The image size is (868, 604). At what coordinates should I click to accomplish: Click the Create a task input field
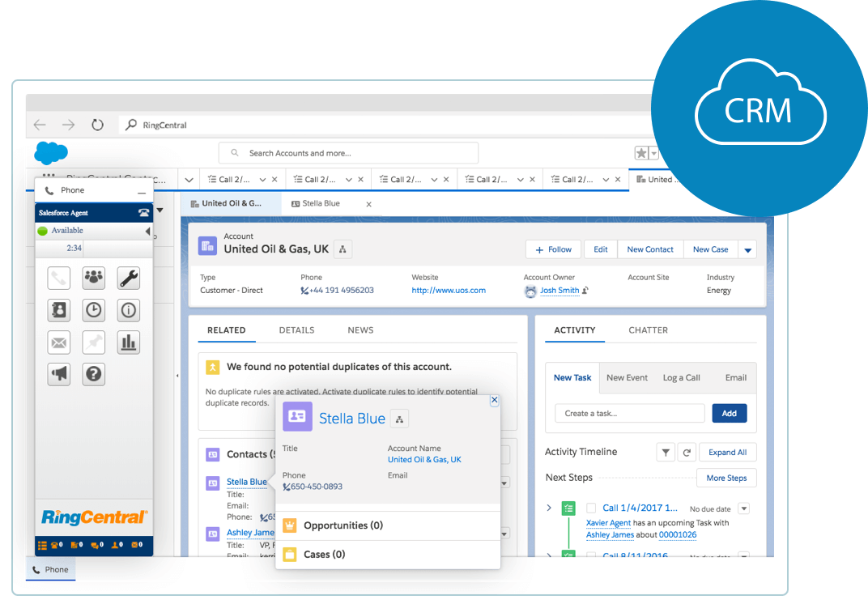pyautogui.click(x=630, y=413)
